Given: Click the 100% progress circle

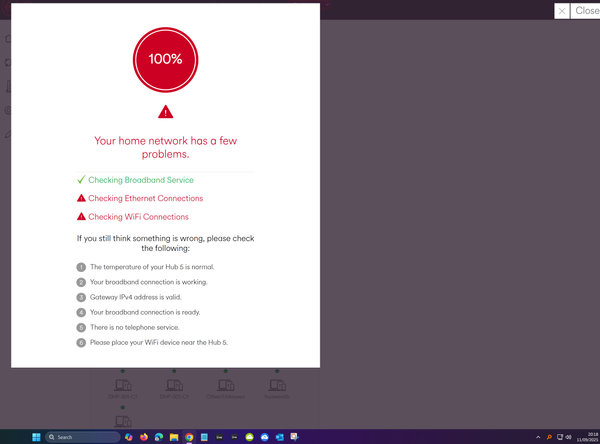Looking at the screenshot, I should [x=166, y=59].
